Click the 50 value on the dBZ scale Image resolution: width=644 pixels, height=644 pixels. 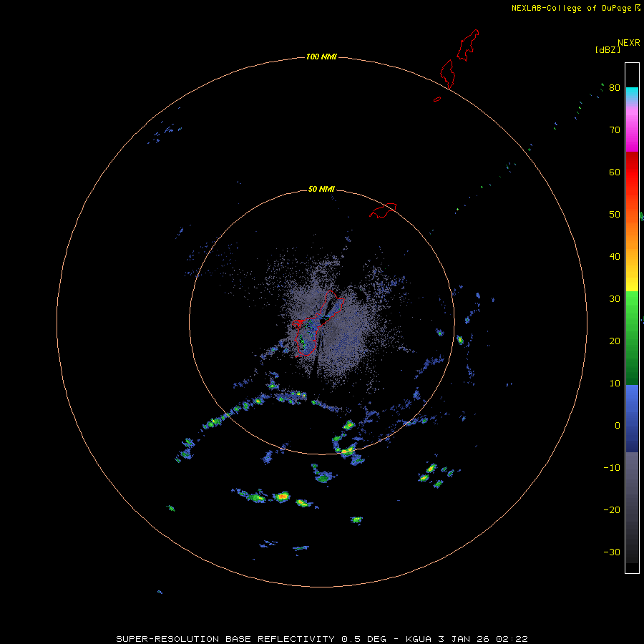615,215
